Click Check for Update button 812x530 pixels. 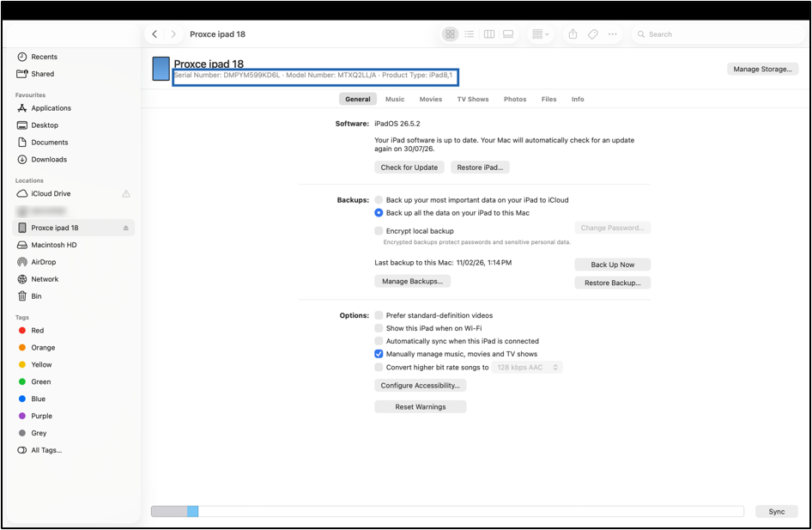point(409,168)
